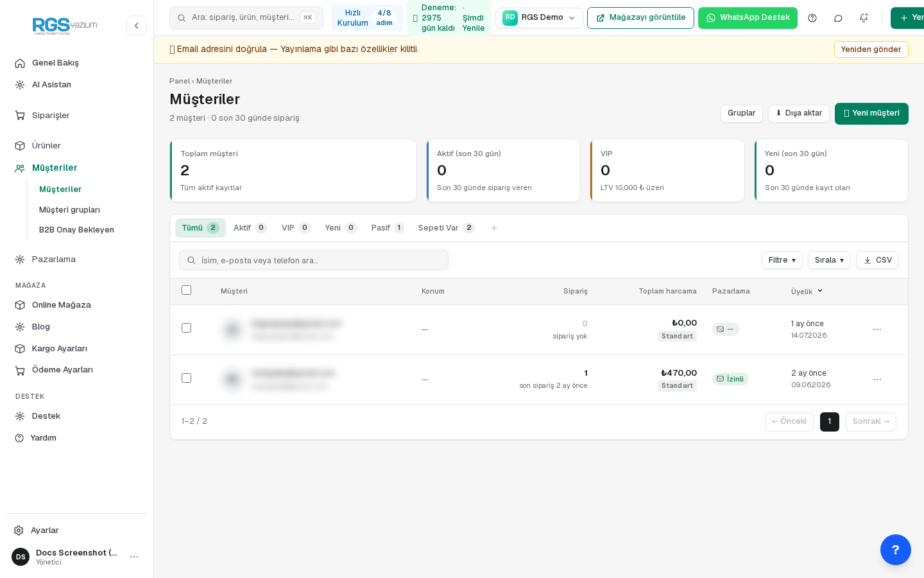Screen dimensions: 924x578
Task: Open the Gruplar button
Action: [x=742, y=114]
